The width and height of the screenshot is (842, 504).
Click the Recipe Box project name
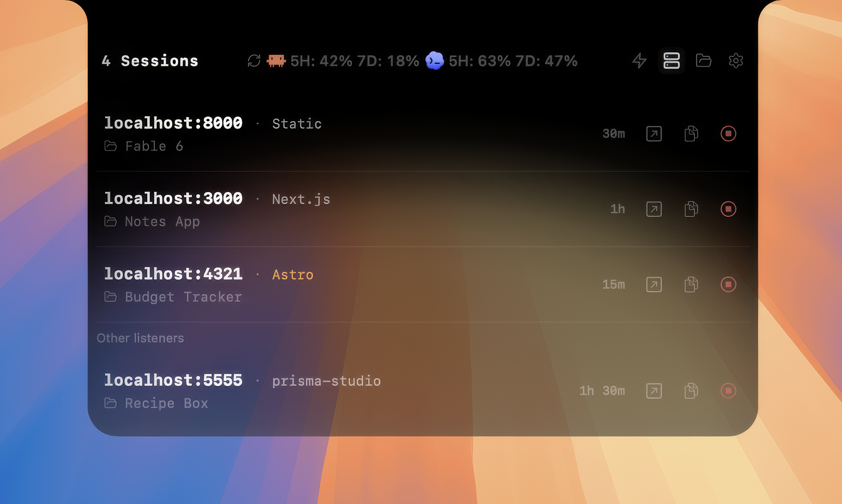pyautogui.click(x=167, y=403)
